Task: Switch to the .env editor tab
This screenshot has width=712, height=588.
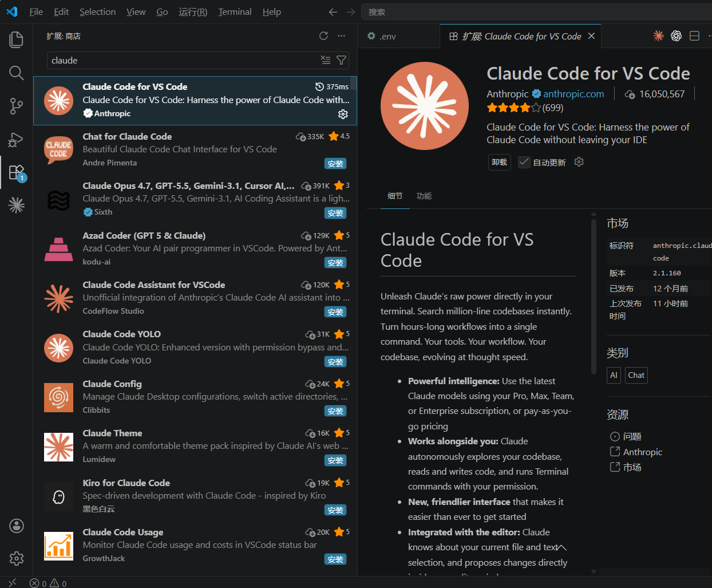Action: pyautogui.click(x=399, y=36)
